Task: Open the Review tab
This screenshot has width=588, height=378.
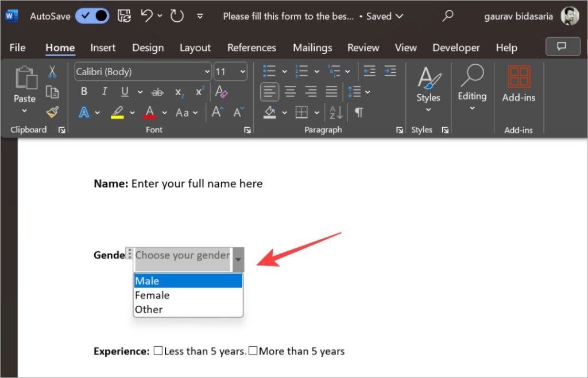Action: coord(363,48)
